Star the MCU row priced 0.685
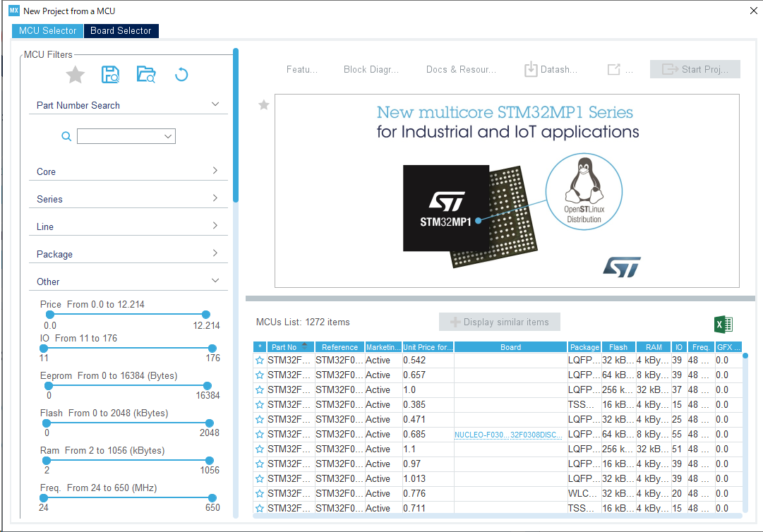 [260, 434]
